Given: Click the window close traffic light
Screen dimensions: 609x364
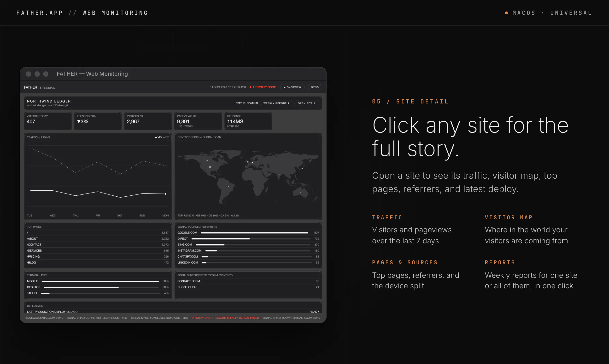Looking at the screenshot, I should (x=29, y=74).
